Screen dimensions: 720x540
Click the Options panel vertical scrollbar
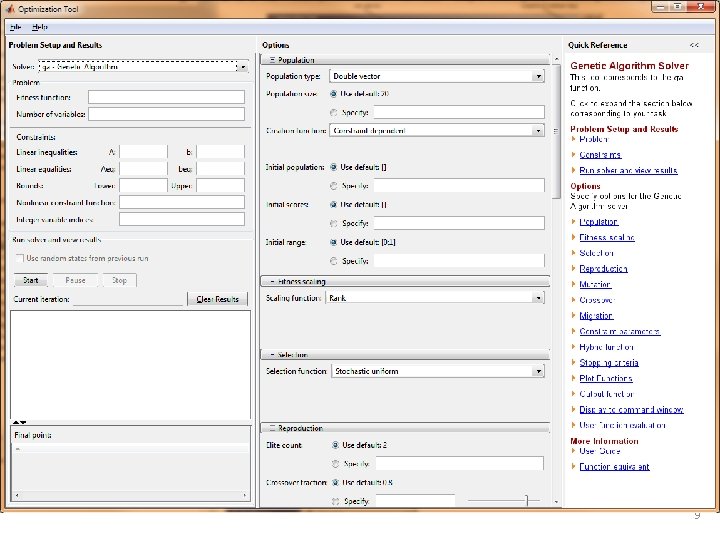pos(556,132)
